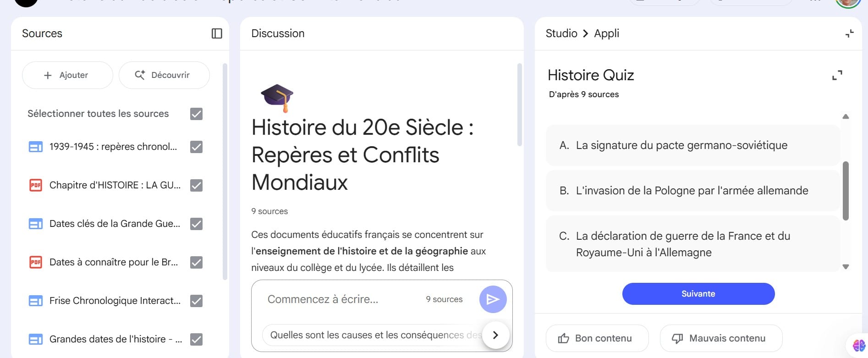868x358 pixels.
Task: Toggle Sélectionner toutes les sources checkbox
Action: 196,114
